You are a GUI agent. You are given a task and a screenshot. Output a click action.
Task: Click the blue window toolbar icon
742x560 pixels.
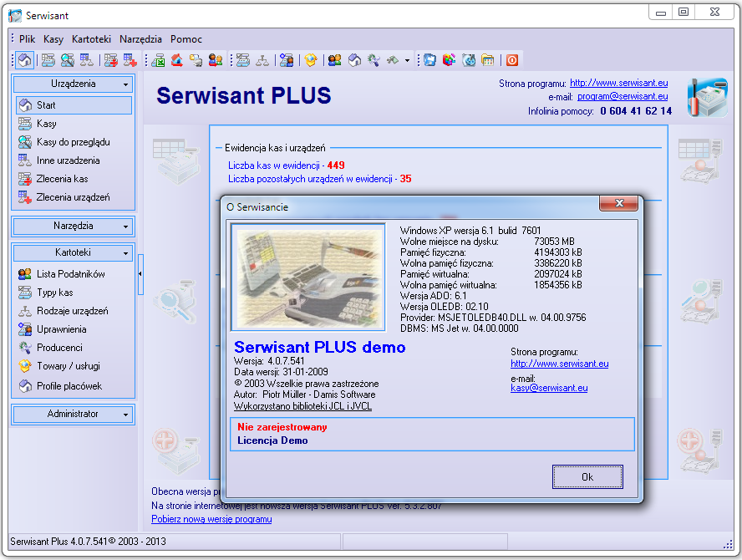pyautogui.click(x=429, y=60)
